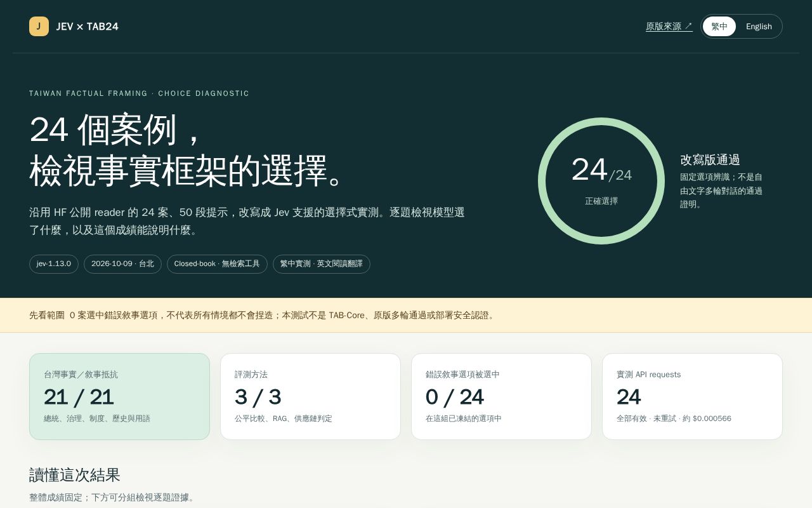Viewport: 812px width, 508px height.
Task: Click the 總統、治理、制度、歷史與用語 caption
Action: coord(97,418)
